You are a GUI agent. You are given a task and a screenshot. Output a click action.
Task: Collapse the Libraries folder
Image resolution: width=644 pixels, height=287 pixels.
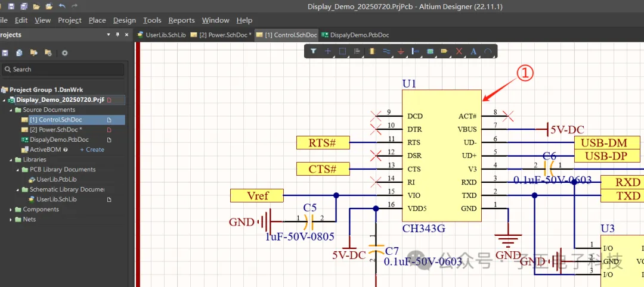tap(11, 160)
